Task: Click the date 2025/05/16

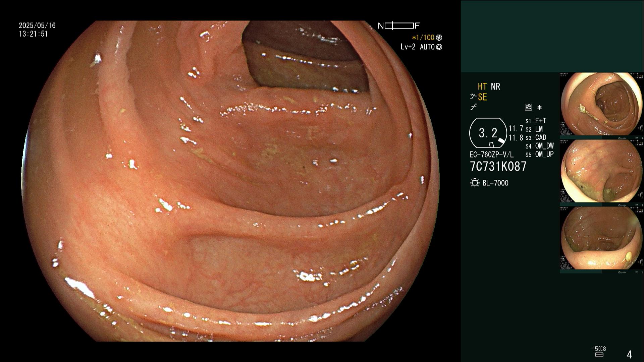Action: (x=37, y=25)
